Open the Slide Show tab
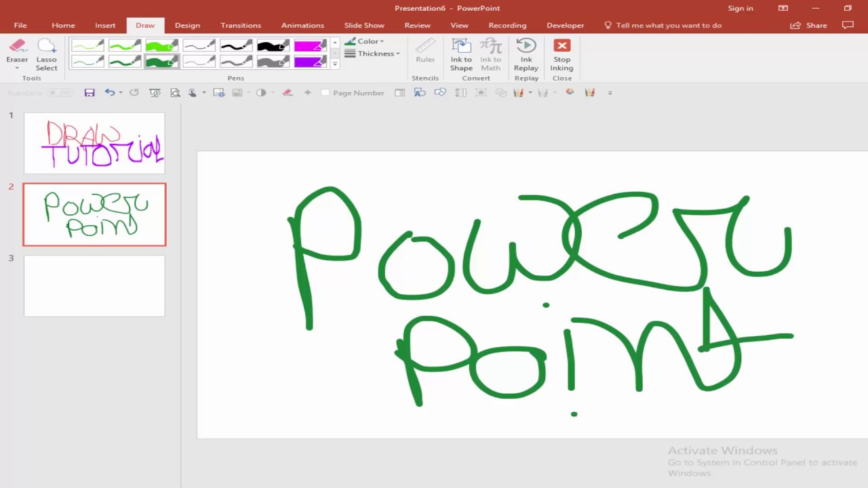Screen dimensions: 868x488 tap(364, 25)
